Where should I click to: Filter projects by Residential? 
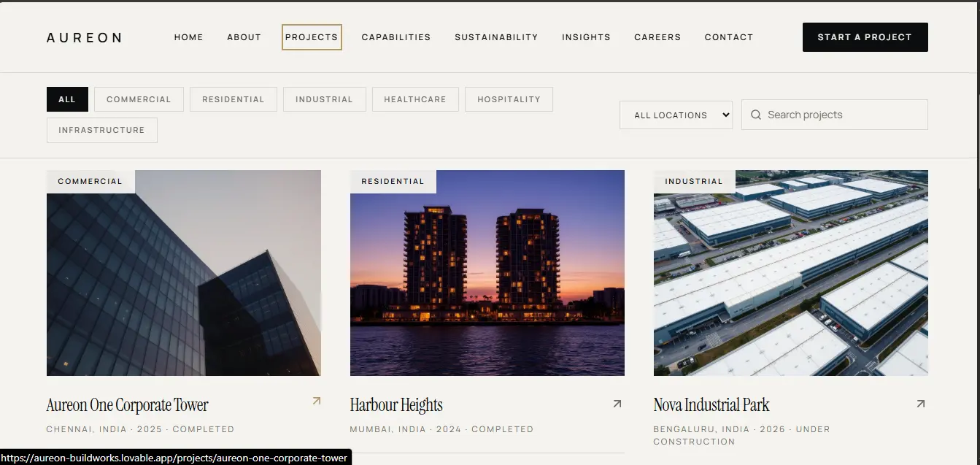point(234,99)
